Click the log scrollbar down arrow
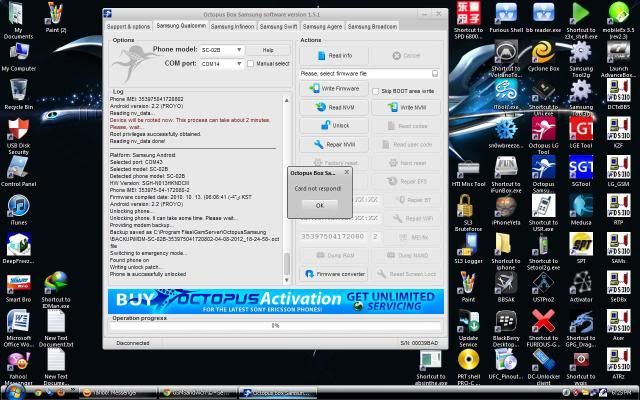This screenshot has width=640, height=400. (287, 280)
